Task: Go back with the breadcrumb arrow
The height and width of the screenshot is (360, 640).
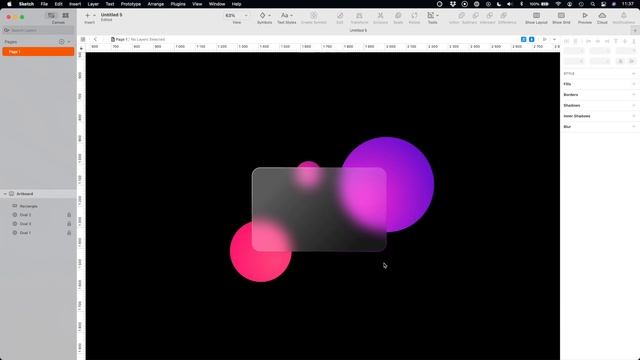Action: 95,39
